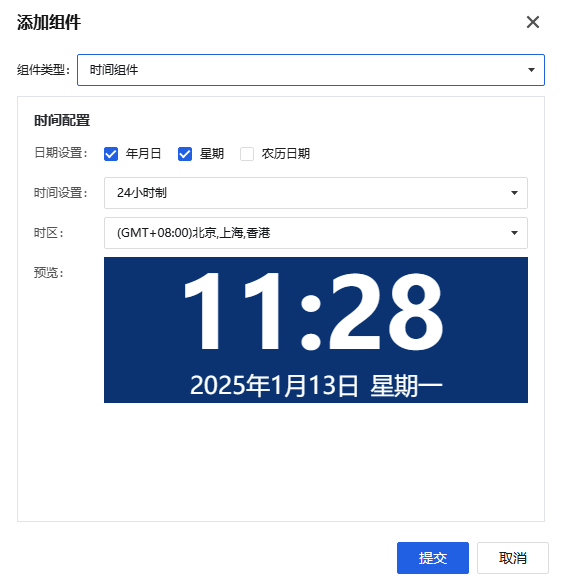Click the 添加组件 dialog title
The height and width of the screenshot is (584, 562).
coord(49,22)
